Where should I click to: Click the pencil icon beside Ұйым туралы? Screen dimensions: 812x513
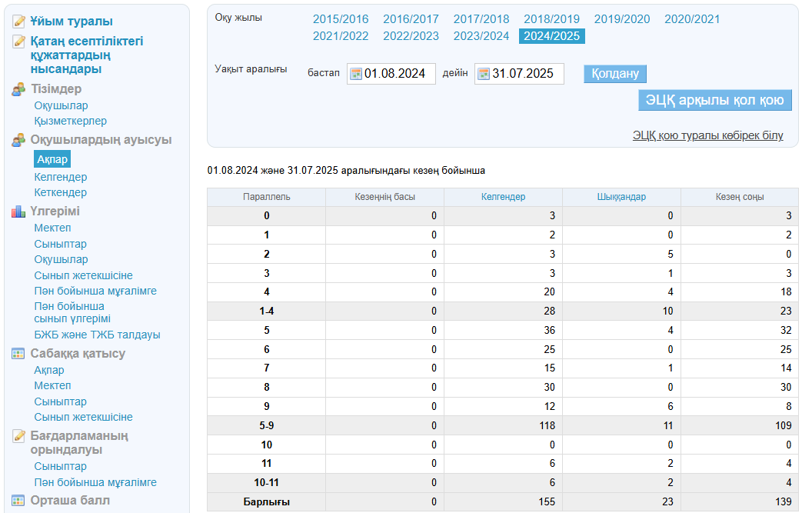point(19,22)
